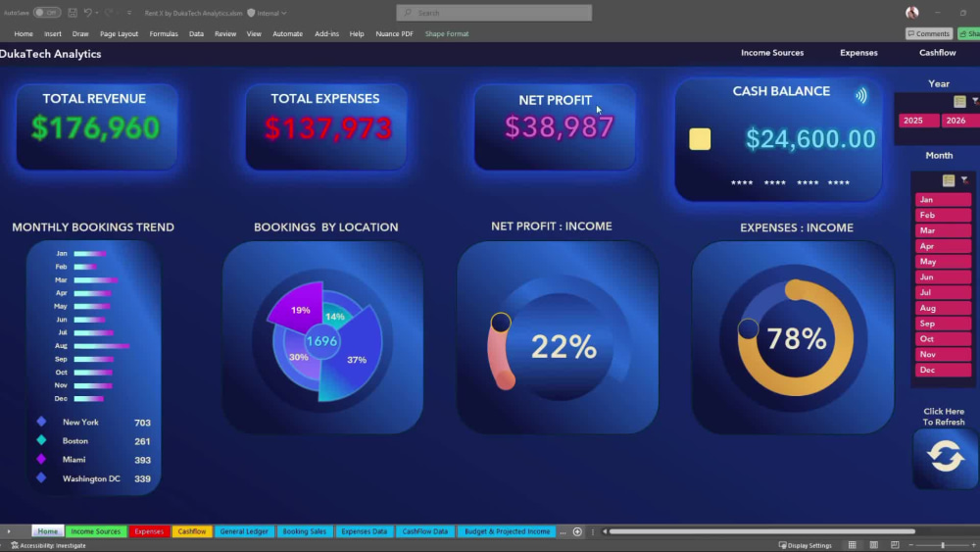980x552 pixels.
Task: Click the Search box
Action: [x=494, y=13]
